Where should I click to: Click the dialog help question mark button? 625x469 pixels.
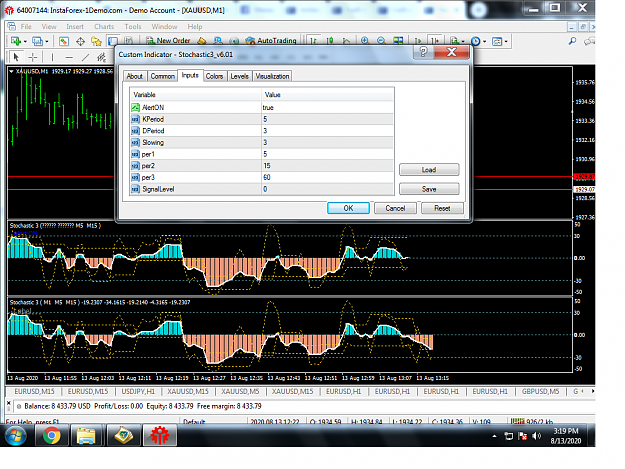(x=424, y=52)
